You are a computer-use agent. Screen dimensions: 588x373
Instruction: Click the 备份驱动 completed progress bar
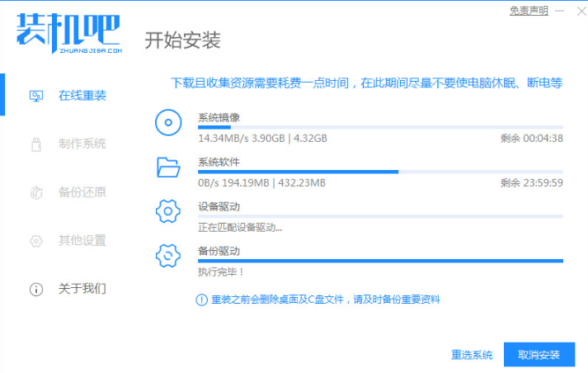click(380, 261)
